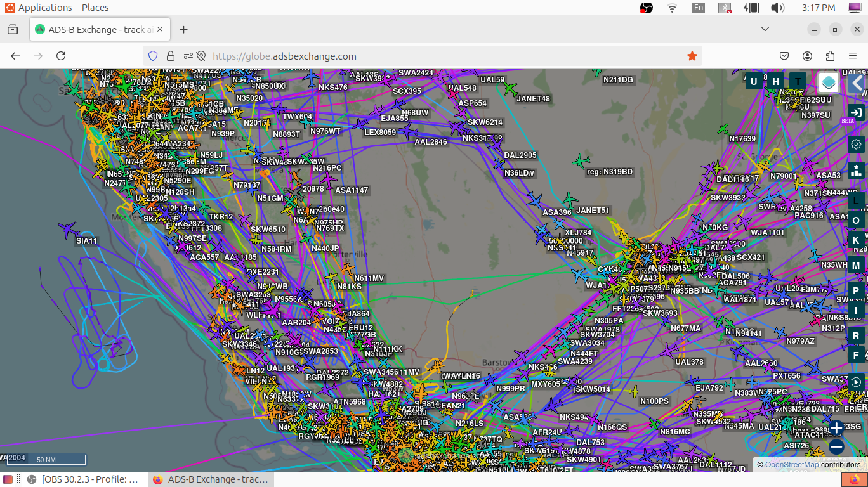Screen dimensions: 868x487
Task: Go forward to the next page
Action: (x=38, y=56)
